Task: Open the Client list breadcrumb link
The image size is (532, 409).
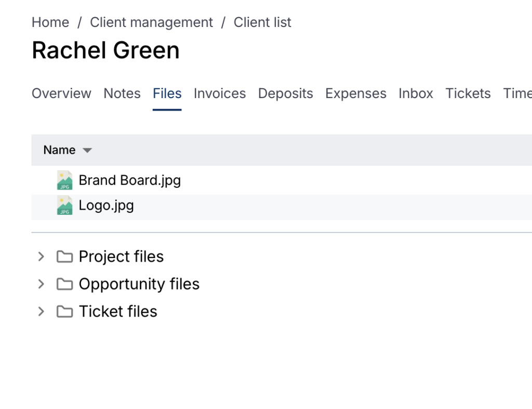Action: (262, 22)
